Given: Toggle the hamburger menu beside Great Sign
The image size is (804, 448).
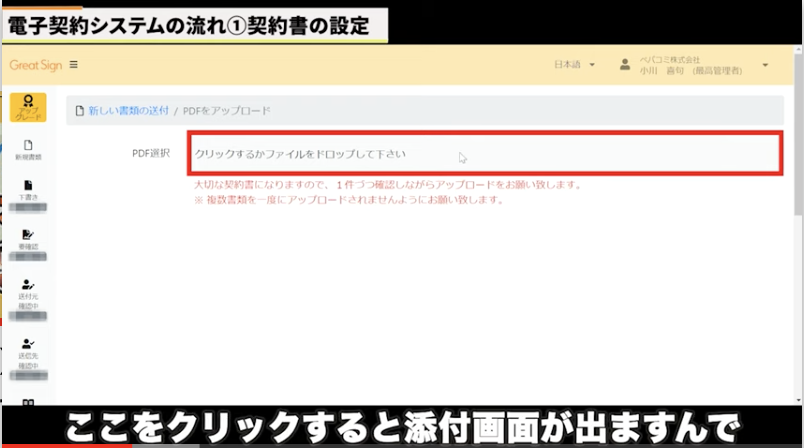Looking at the screenshot, I should (74, 65).
